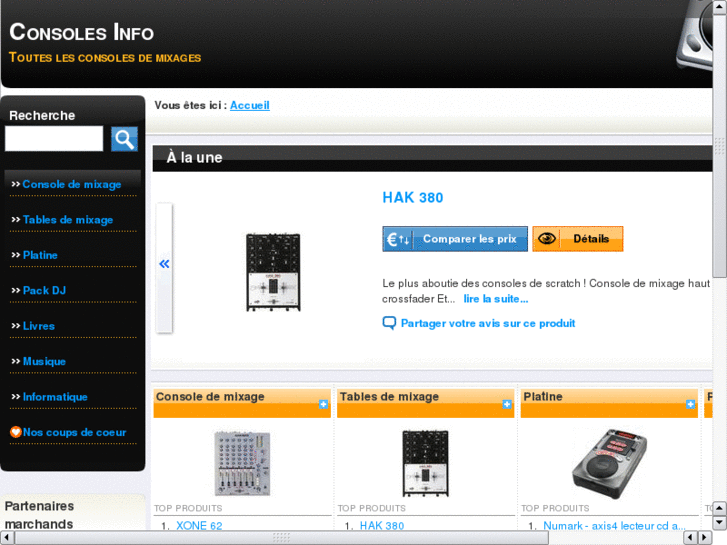Open Nos coups de coeur link
This screenshot has width=727, height=545.
pyautogui.click(x=75, y=432)
